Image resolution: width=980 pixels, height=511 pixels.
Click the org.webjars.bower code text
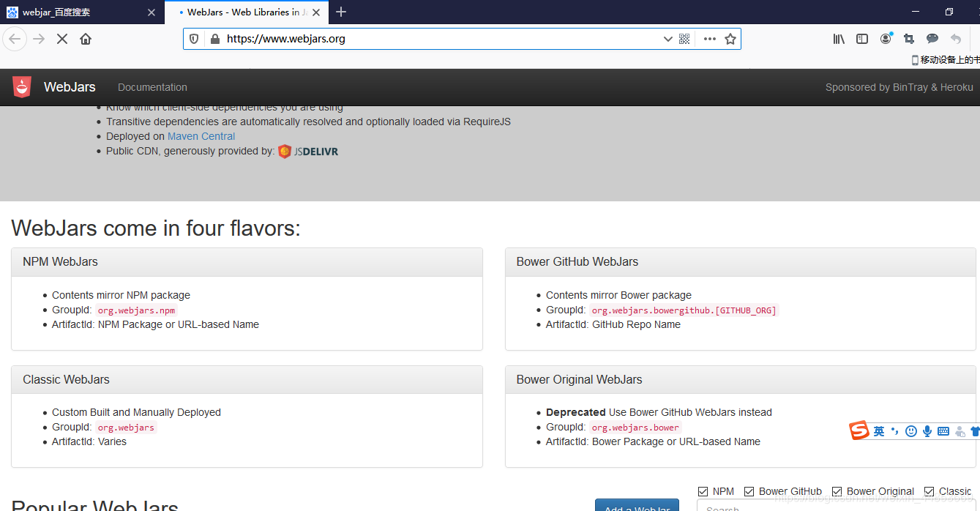tap(635, 428)
